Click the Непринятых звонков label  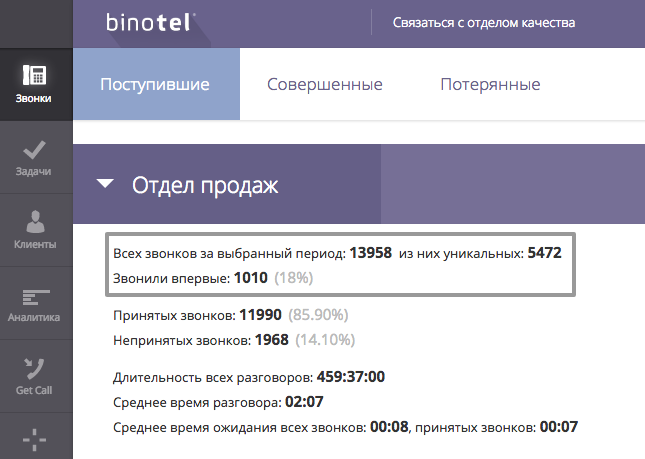(182, 341)
